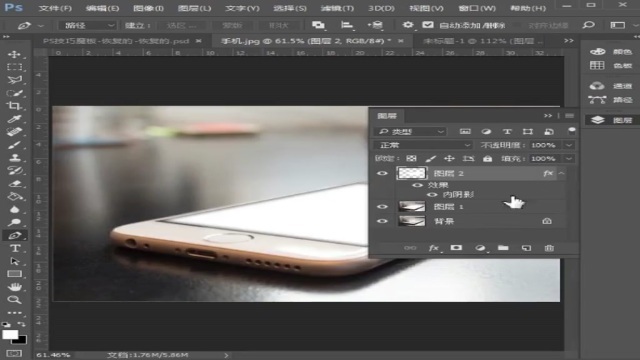This screenshot has height=360, width=640.
Task: Add a layer mask button
Action: click(456, 248)
